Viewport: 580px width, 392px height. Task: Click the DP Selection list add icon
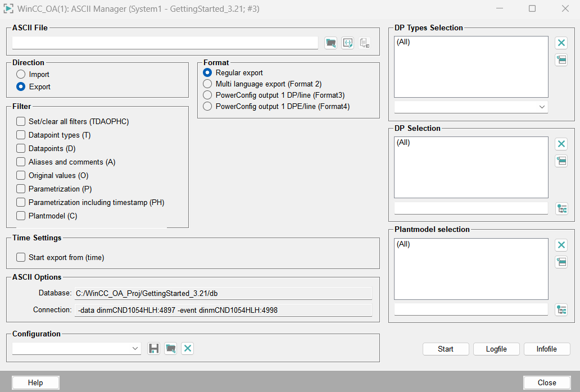click(x=561, y=161)
